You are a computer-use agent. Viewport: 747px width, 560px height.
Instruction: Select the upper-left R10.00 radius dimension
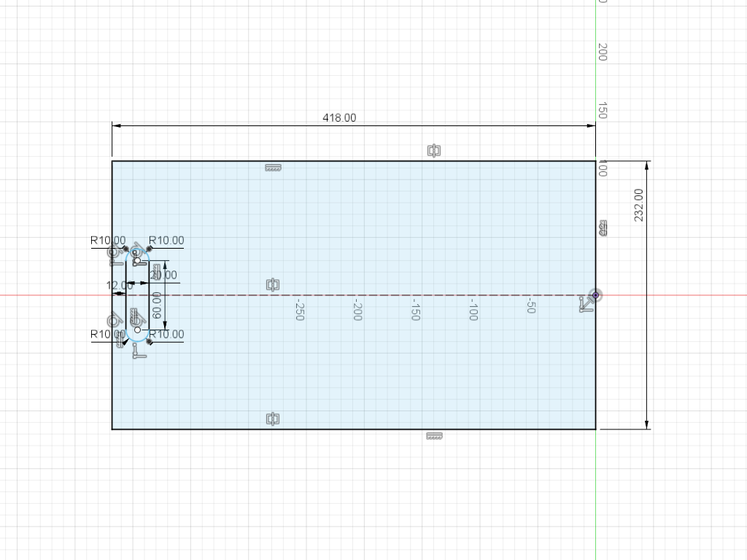click(107, 240)
